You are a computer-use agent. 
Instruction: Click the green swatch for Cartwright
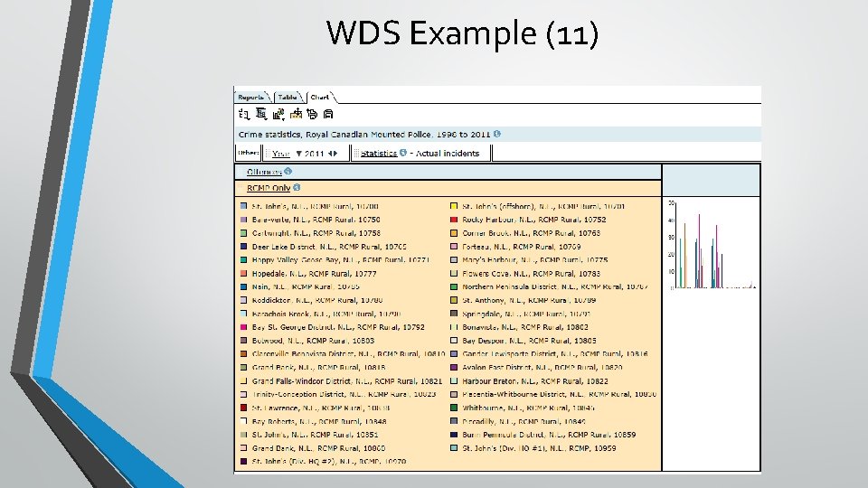click(x=243, y=233)
